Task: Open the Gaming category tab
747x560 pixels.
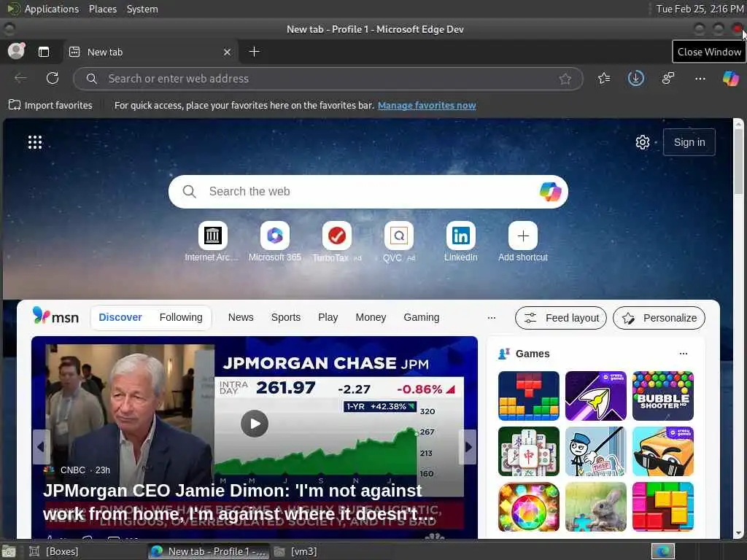Action: click(421, 317)
